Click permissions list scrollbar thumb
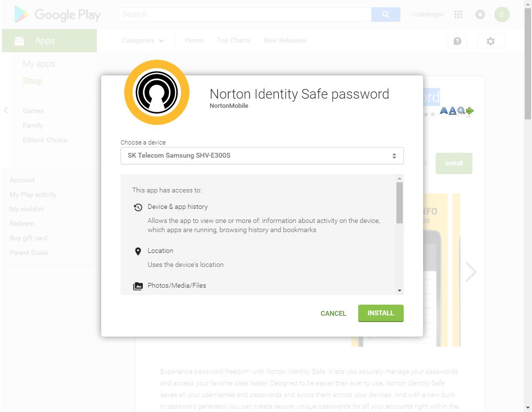 click(x=400, y=203)
